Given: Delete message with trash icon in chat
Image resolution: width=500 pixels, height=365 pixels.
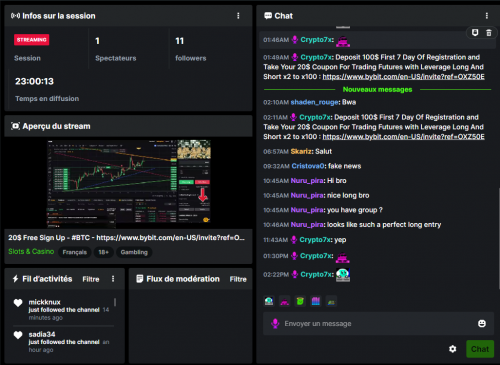Looking at the screenshot, I should (x=489, y=32).
